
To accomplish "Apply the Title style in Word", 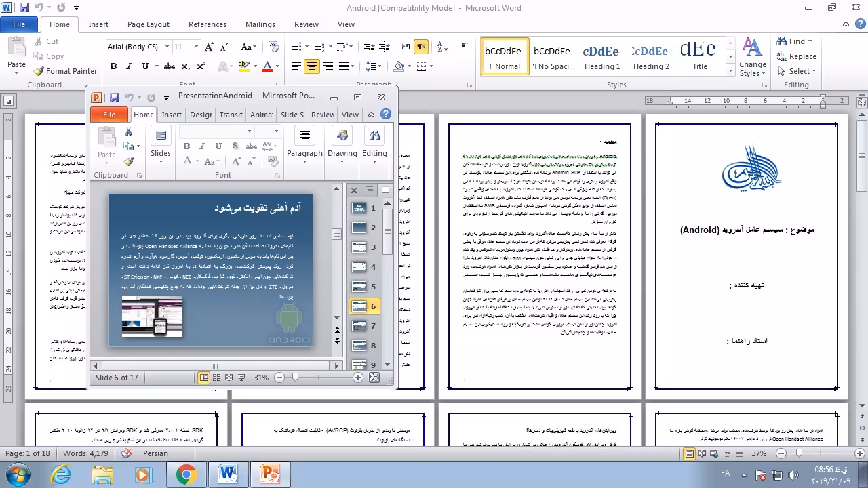I will (700, 56).
